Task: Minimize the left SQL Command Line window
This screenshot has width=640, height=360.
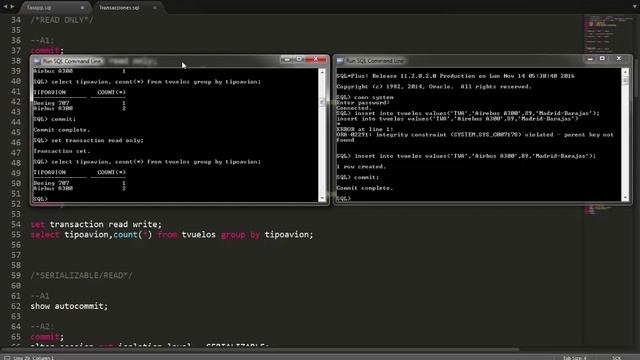Action: [x=287, y=60]
